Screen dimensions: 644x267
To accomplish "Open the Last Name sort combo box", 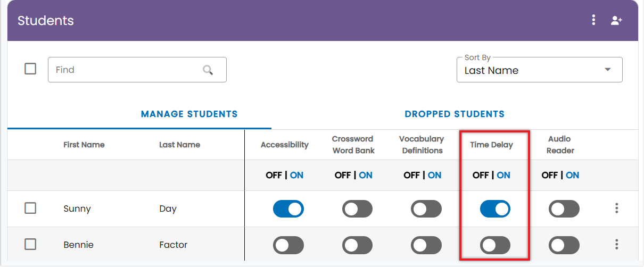I will point(540,70).
